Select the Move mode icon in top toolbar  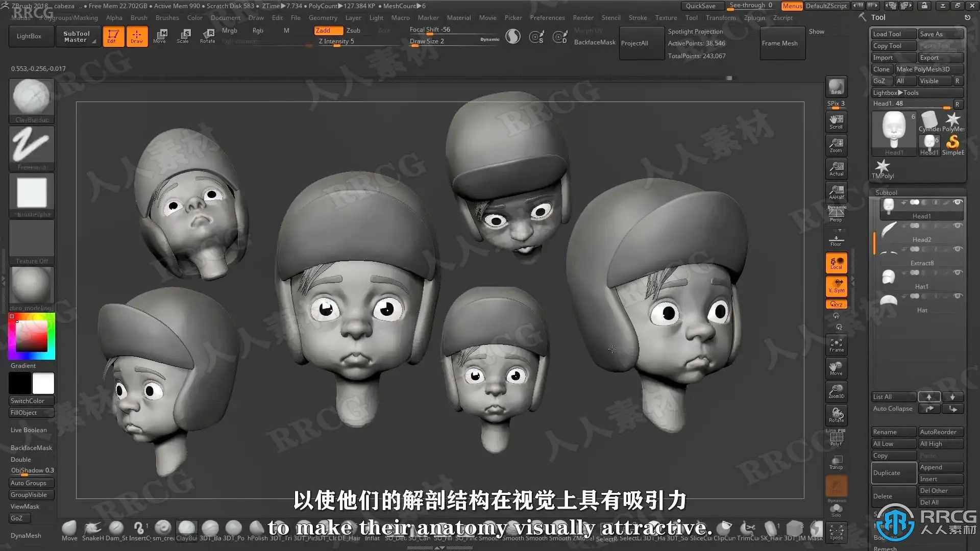(x=160, y=36)
